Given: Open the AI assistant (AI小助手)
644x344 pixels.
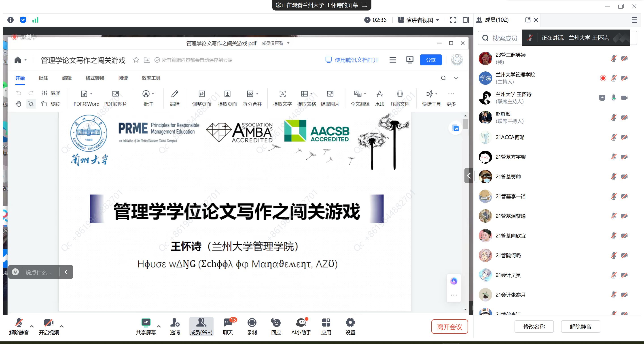Looking at the screenshot, I should point(301,323).
